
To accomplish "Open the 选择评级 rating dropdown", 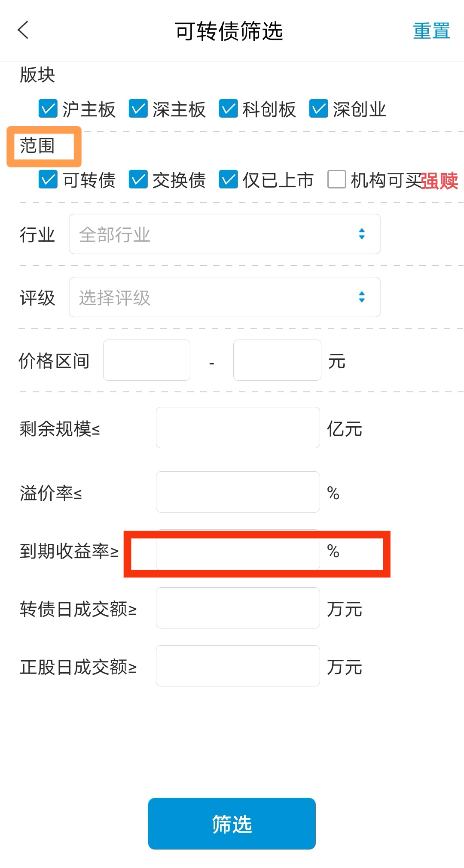I will (x=225, y=297).
